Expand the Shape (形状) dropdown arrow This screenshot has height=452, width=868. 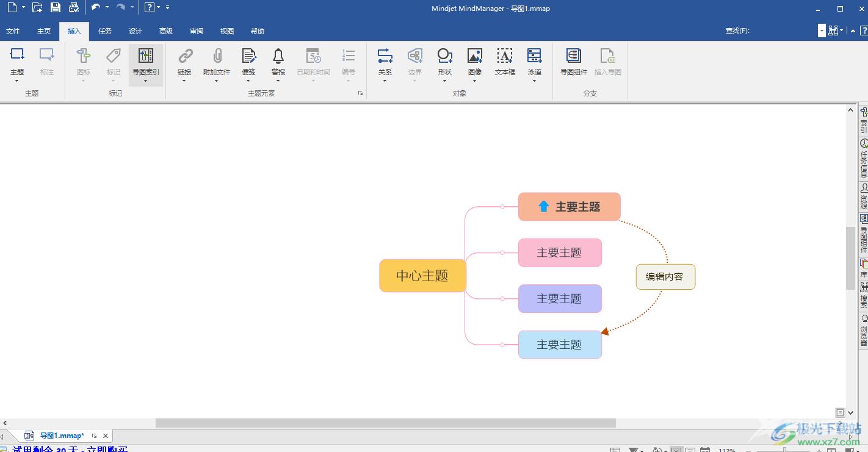point(444,81)
